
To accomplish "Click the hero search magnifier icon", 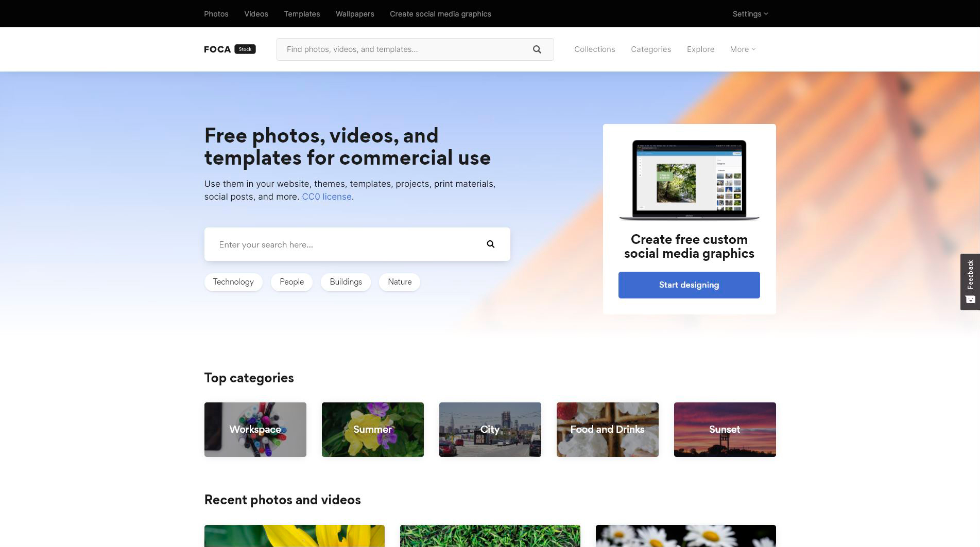I will [x=490, y=244].
